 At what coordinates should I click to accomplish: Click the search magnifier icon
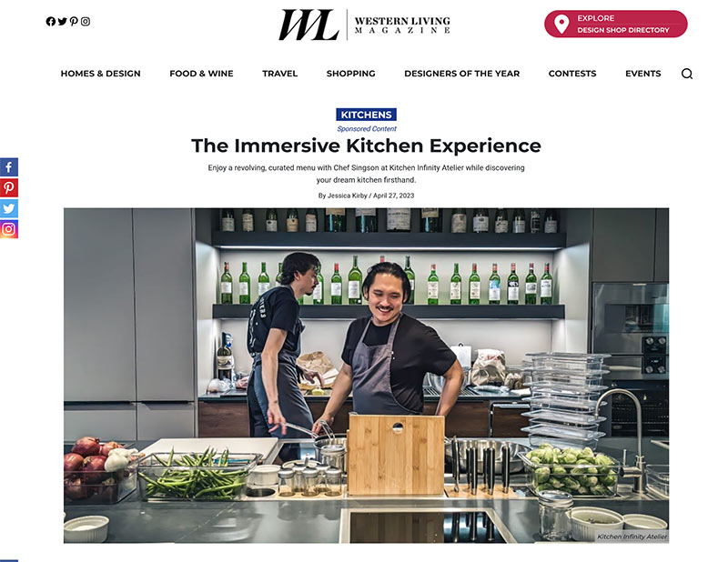point(687,74)
